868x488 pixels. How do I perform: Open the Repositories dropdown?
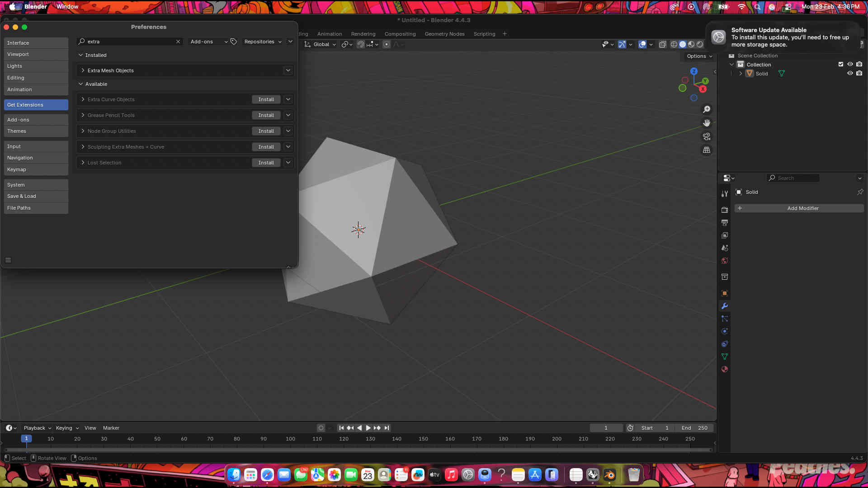(263, 42)
